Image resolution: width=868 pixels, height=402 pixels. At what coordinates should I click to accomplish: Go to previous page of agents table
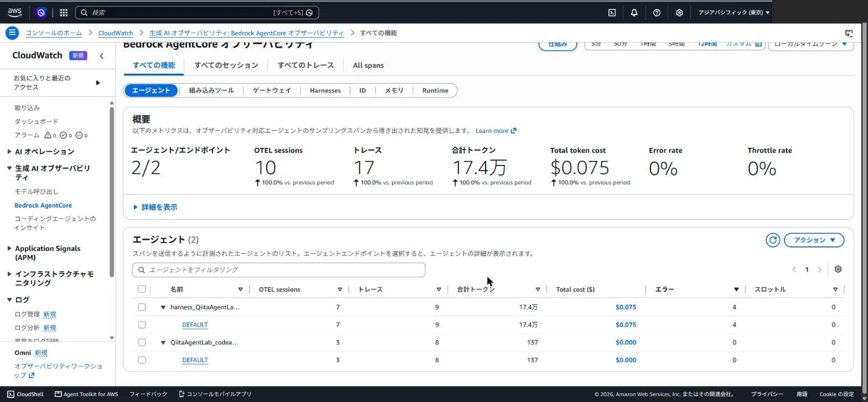(794, 270)
